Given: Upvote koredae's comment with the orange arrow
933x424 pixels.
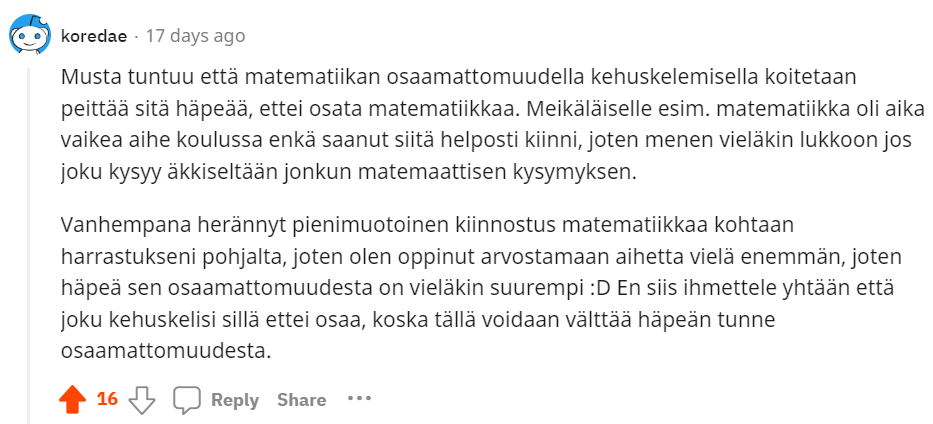Looking at the screenshot, I should coord(73,400).
